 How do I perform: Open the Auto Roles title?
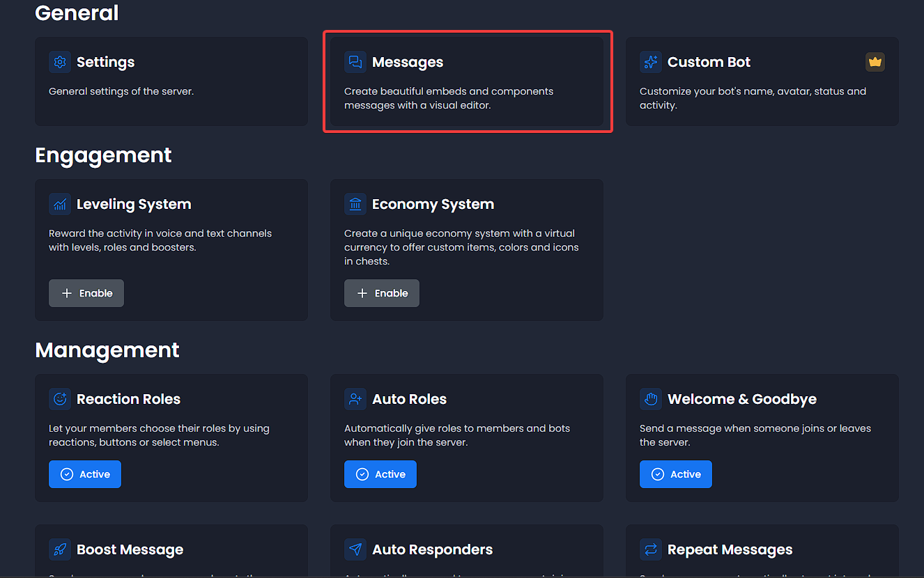pyautogui.click(x=409, y=399)
